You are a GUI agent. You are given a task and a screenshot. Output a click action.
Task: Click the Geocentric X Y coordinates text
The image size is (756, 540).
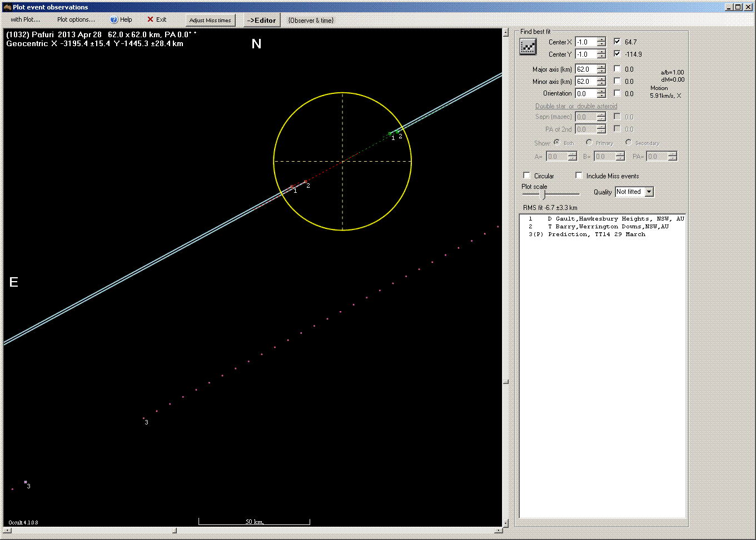[x=94, y=43]
